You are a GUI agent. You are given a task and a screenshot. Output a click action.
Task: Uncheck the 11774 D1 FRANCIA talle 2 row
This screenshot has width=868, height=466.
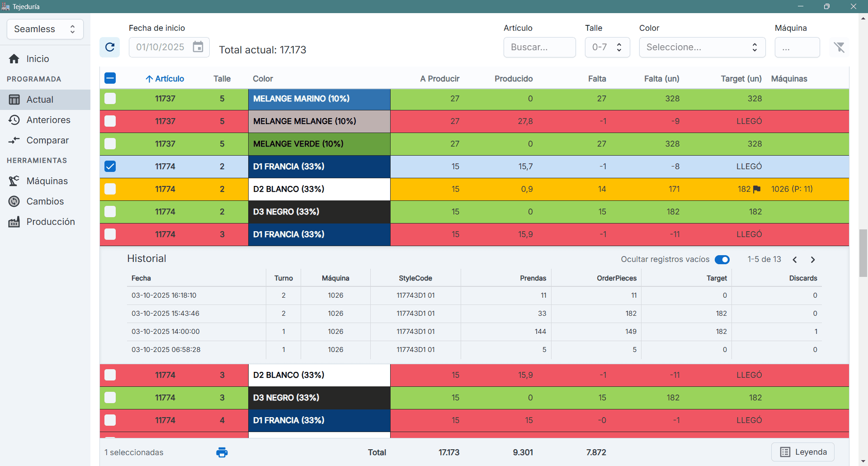click(110, 166)
